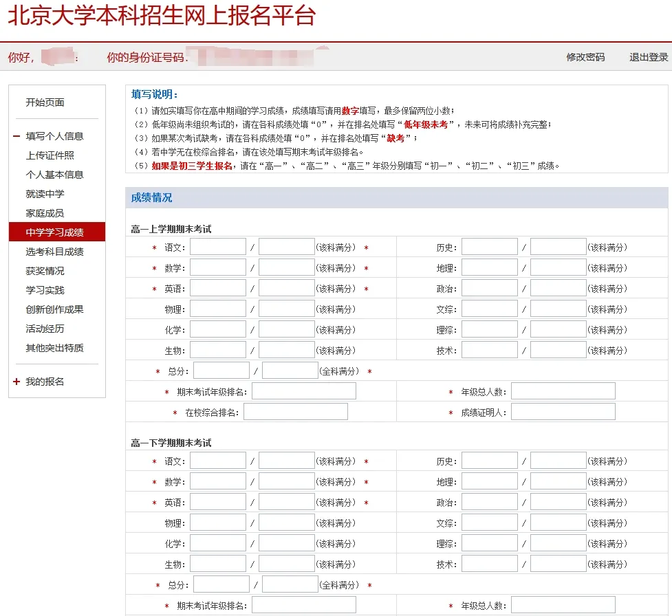
Task: Focus 高一下学期 化学 full-mark field
Action: pyautogui.click(x=287, y=543)
